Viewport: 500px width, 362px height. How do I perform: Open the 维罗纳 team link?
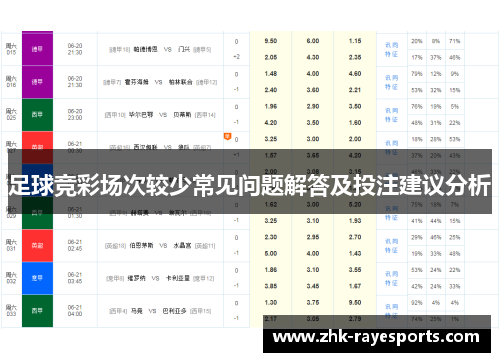pos(136,278)
